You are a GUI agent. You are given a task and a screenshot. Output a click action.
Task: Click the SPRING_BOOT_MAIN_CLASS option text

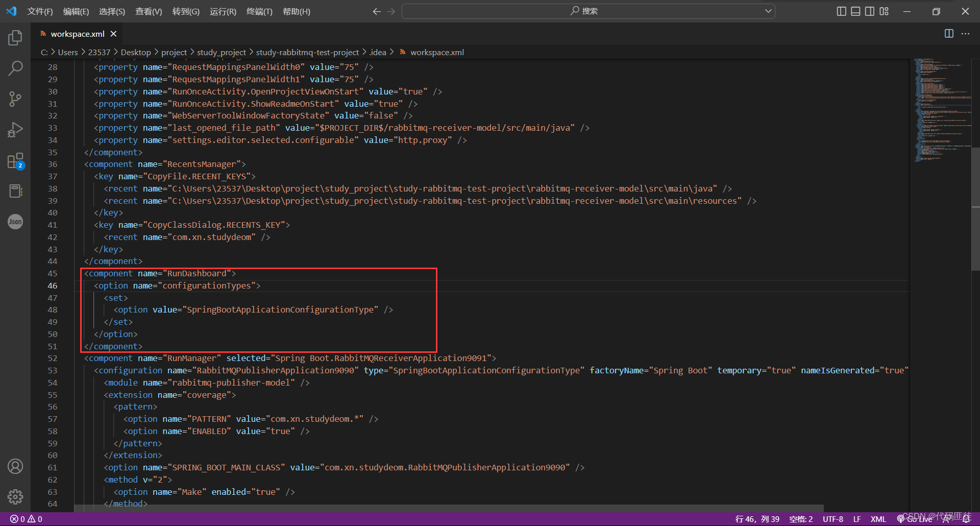(x=226, y=468)
